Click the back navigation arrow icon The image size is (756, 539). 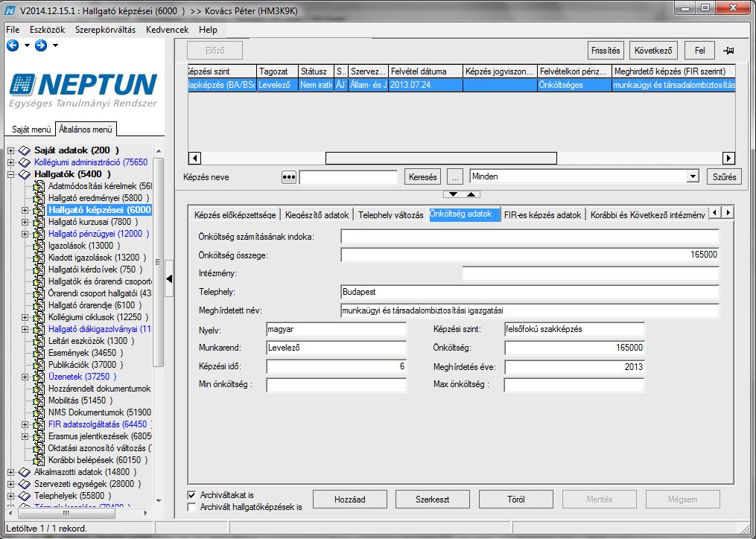pos(13,45)
